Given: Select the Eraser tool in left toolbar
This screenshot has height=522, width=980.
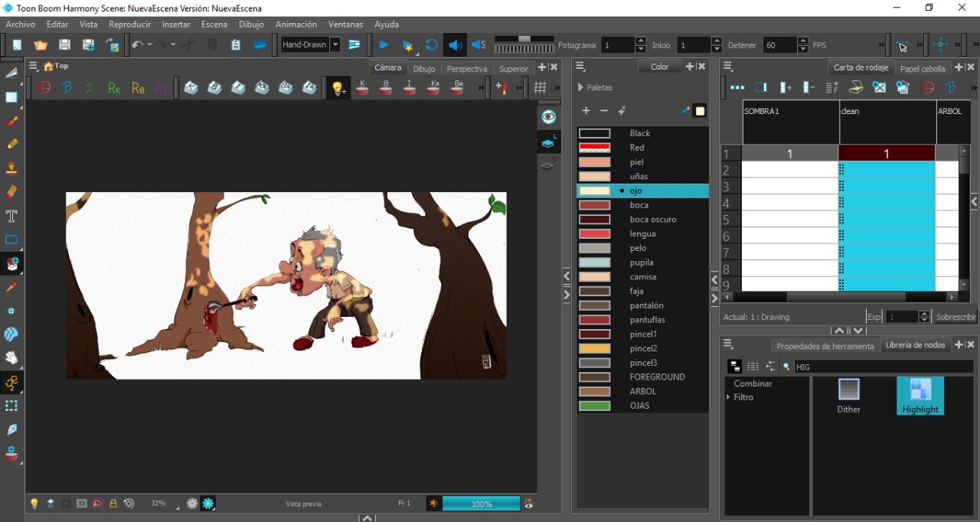Looking at the screenshot, I should 11,192.
